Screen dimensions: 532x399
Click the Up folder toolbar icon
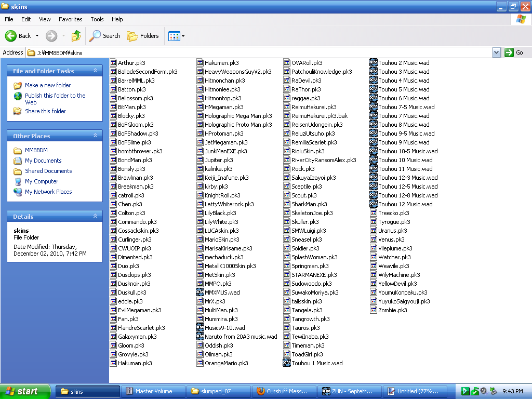pyautogui.click(x=76, y=36)
